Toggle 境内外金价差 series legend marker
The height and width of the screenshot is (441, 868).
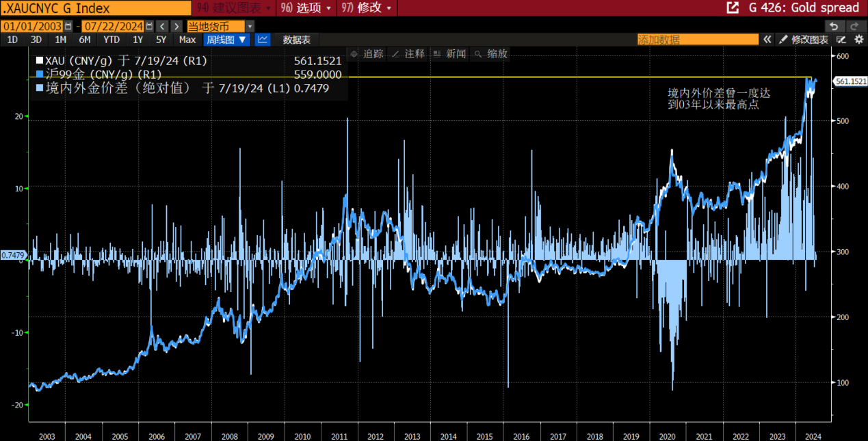[x=40, y=88]
